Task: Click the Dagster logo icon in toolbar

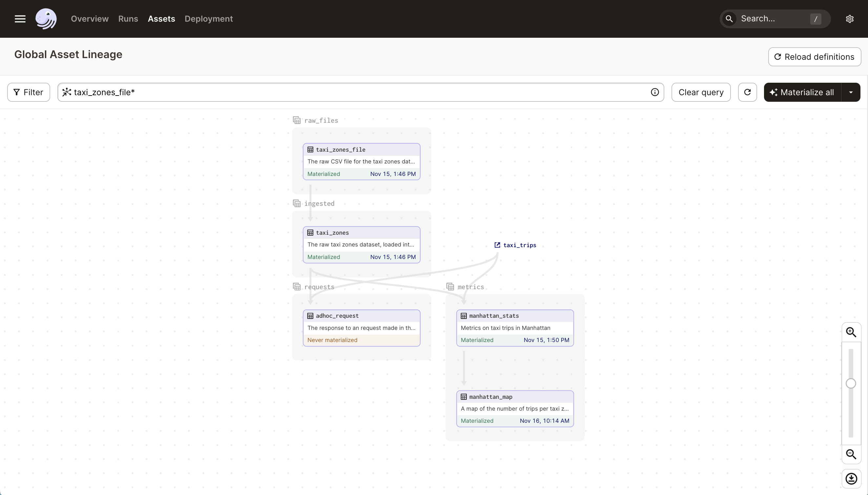Action: pyautogui.click(x=45, y=18)
